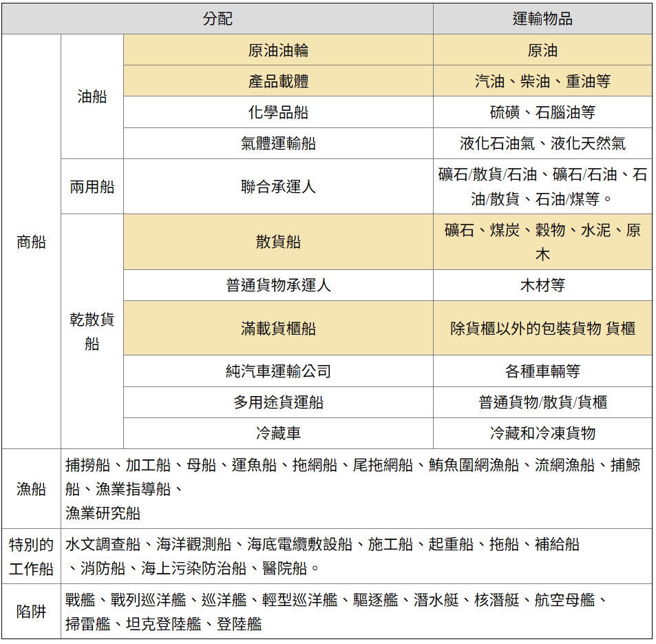Image resolution: width=656 pixels, height=644 pixels.
Task: Select the 冷藏車 cell
Action: (278, 433)
